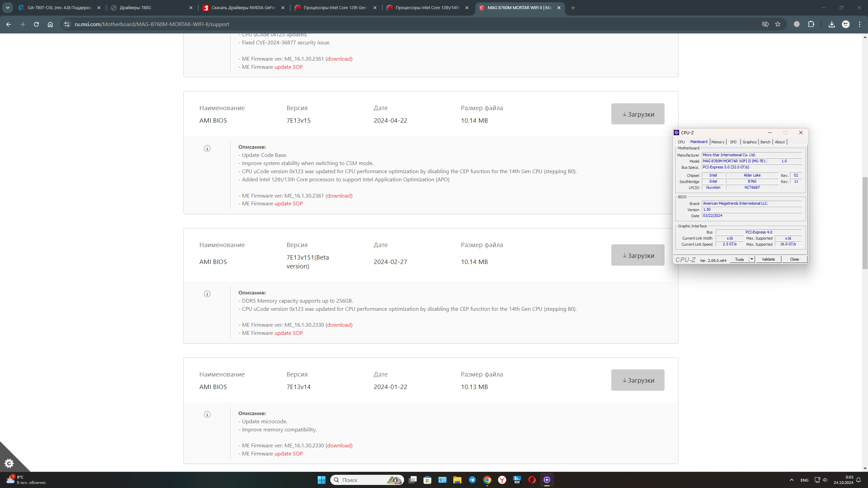Open the tab search chevron in Chrome
Viewport: 868px width, 488px height.
(x=7, y=7)
